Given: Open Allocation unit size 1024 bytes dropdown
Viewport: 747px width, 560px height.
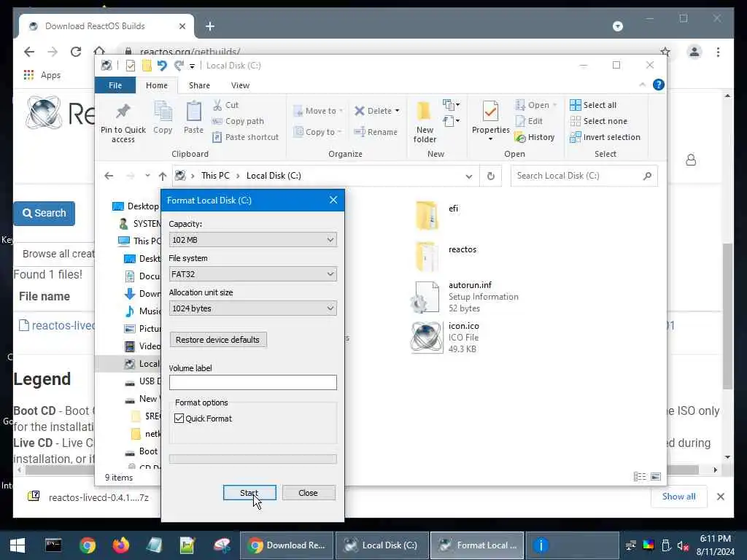Looking at the screenshot, I should (x=253, y=308).
